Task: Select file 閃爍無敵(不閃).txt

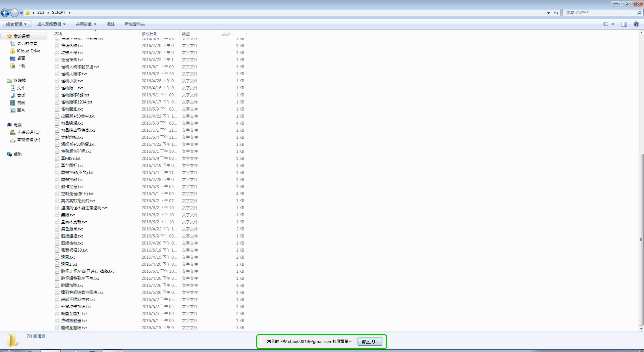Action: (x=77, y=173)
